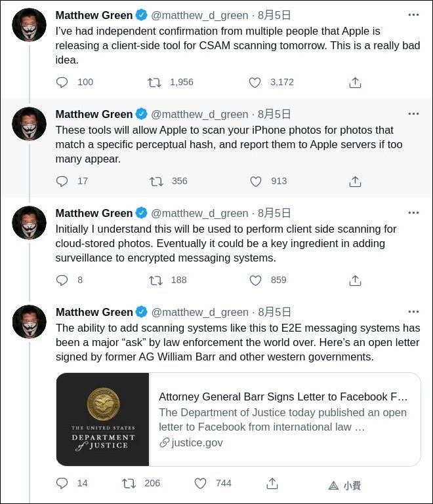Share the perceptual hash tweet
433x504 pixels.
click(355, 182)
